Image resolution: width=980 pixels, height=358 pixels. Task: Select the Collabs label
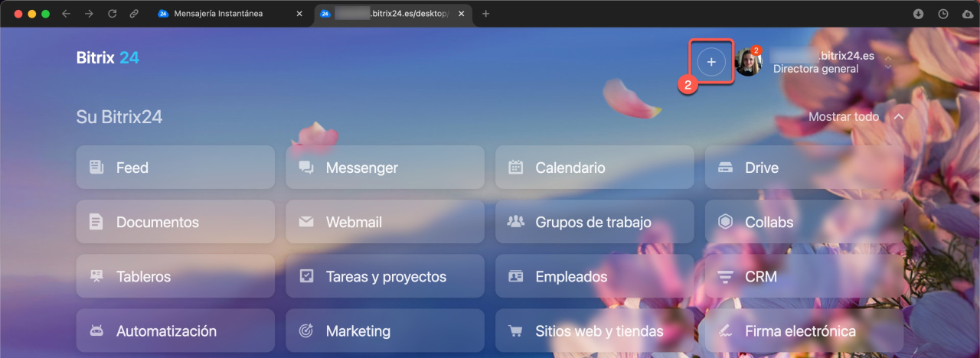pyautogui.click(x=769, y=223)
